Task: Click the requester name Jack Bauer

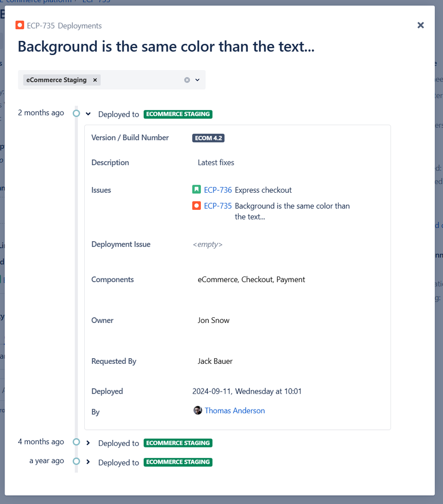Action: click(215, 361)
